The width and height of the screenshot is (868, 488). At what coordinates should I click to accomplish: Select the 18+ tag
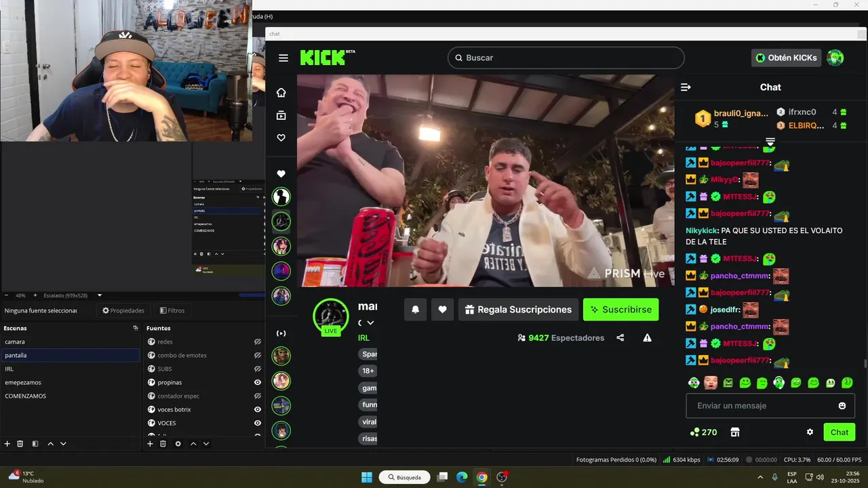[x=368, y=371]
